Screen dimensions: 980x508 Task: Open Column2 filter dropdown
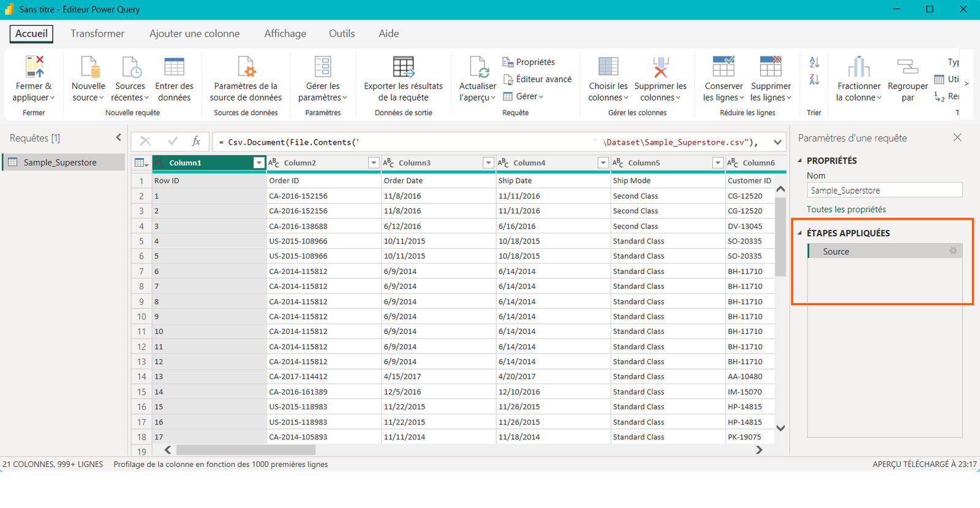374,162
